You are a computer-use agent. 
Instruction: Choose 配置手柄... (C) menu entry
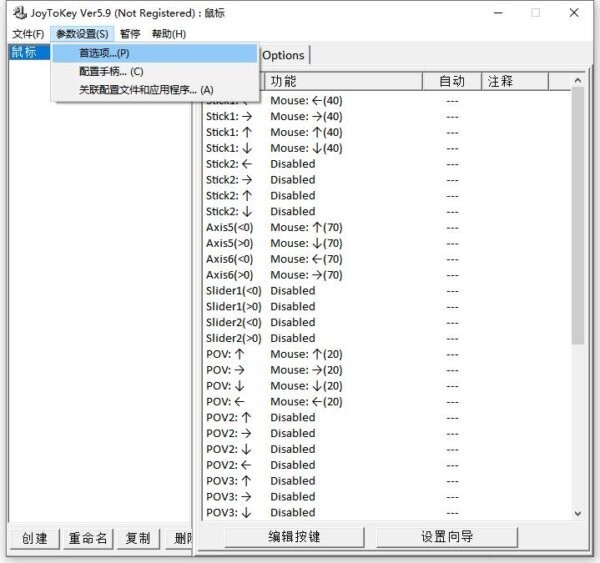155,72
